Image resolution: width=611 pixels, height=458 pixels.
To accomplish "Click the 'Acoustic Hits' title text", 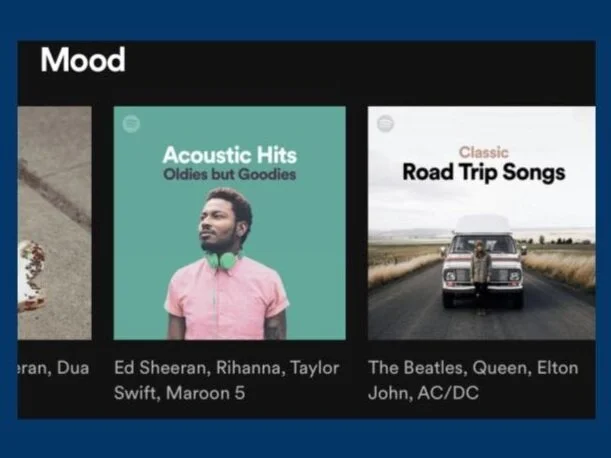I will pyautogui.click(x=230, y=155).
